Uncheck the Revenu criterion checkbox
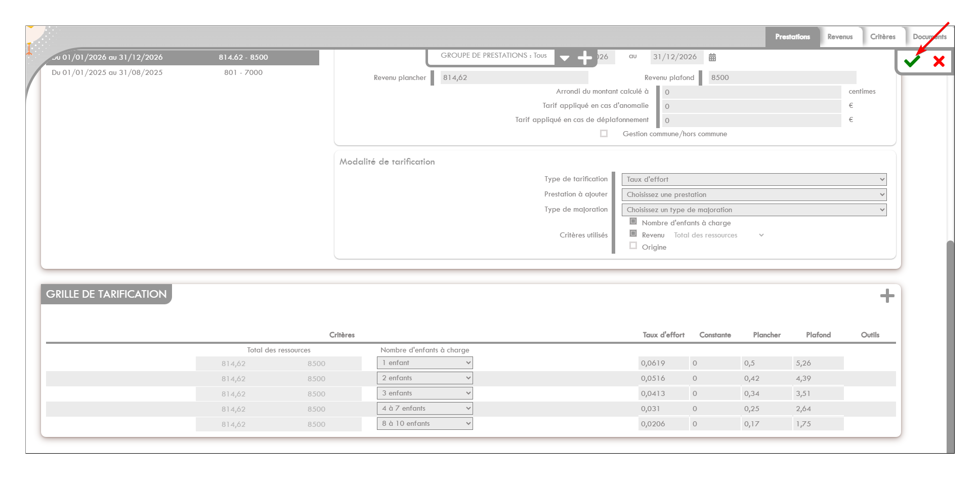The height and width of the screenshot is (479, 980). 633,234
